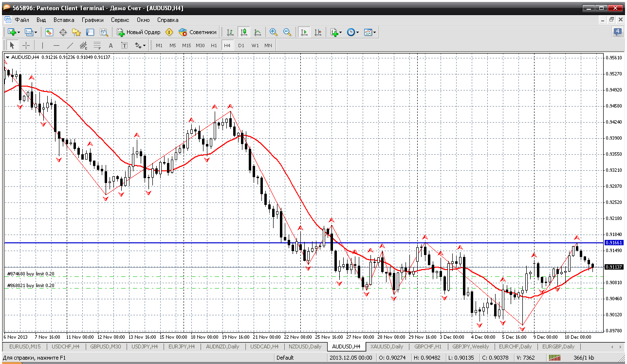Toggle the Советники expert advisors button
This screenshot has height=364, width=627.
coord(198,32)
